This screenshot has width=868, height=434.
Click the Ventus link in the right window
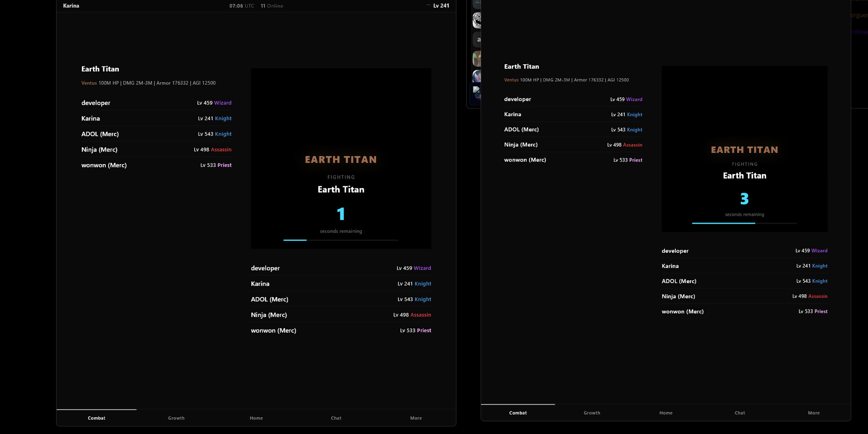point(511,80)
